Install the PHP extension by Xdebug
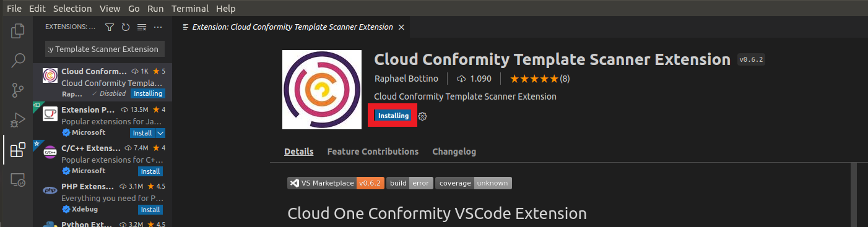 click(150, 210)
